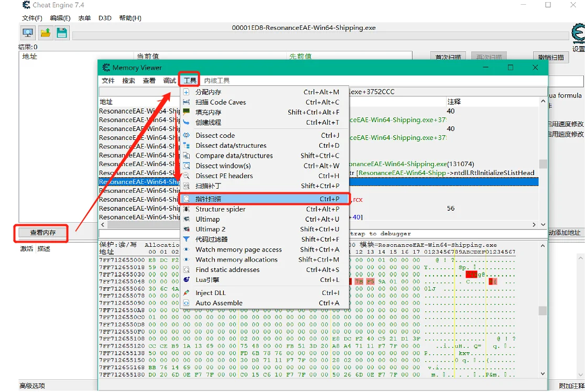Image resolution: width=585 pixels, height=392 pixels.
Task: Click the Dissect code icon
Action: point(187,135)
